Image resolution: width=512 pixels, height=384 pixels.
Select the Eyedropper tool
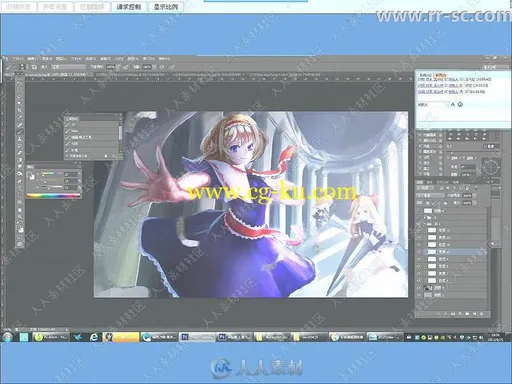point(20,118)
